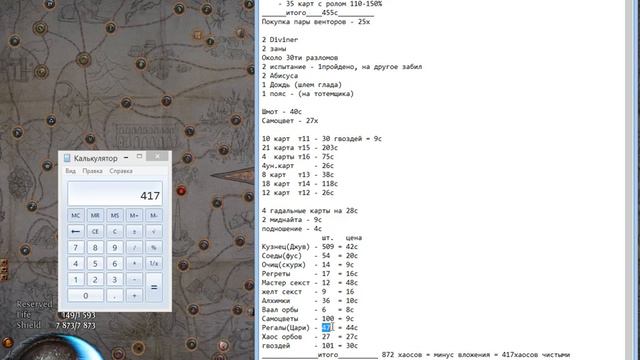
Task: Click the plus key in Calculator
Action: click(x=134, y=296)
